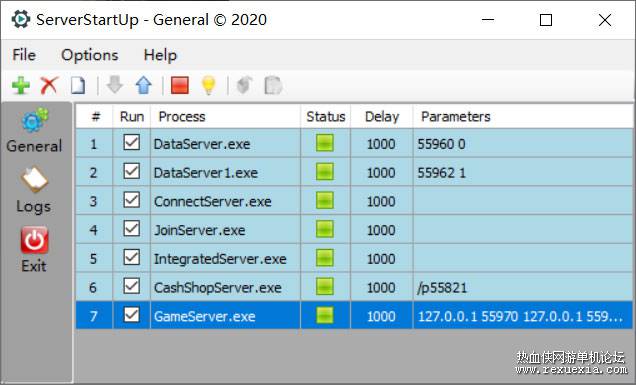Click the gray clipboard paste toolbar icon
Viewport: 636px width, 385px height.
(273, 86)
